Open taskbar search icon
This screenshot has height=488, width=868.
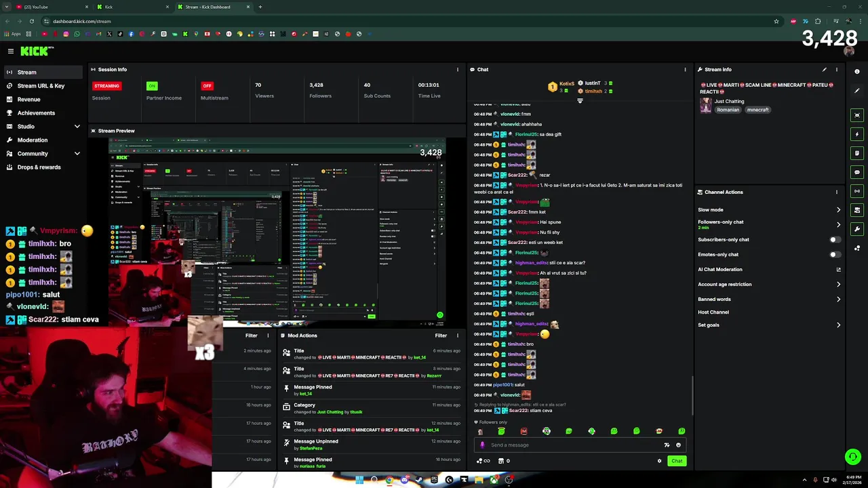point(374,480)
